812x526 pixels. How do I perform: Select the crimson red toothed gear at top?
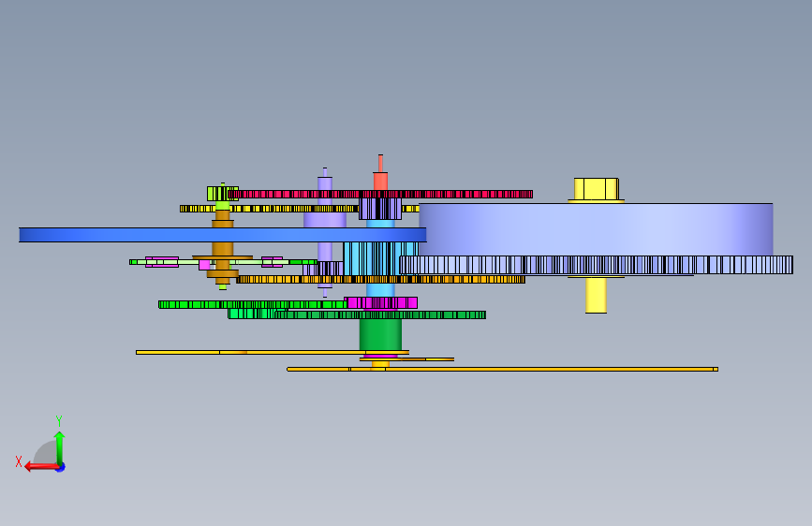pos(380,194)
